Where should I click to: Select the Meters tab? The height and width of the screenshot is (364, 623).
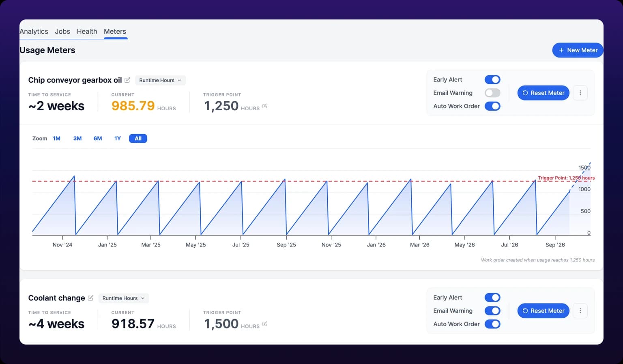coord(115,31)
